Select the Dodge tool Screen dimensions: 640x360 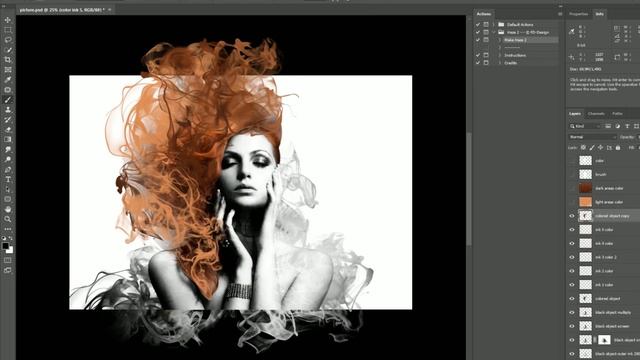click(8, 159)
